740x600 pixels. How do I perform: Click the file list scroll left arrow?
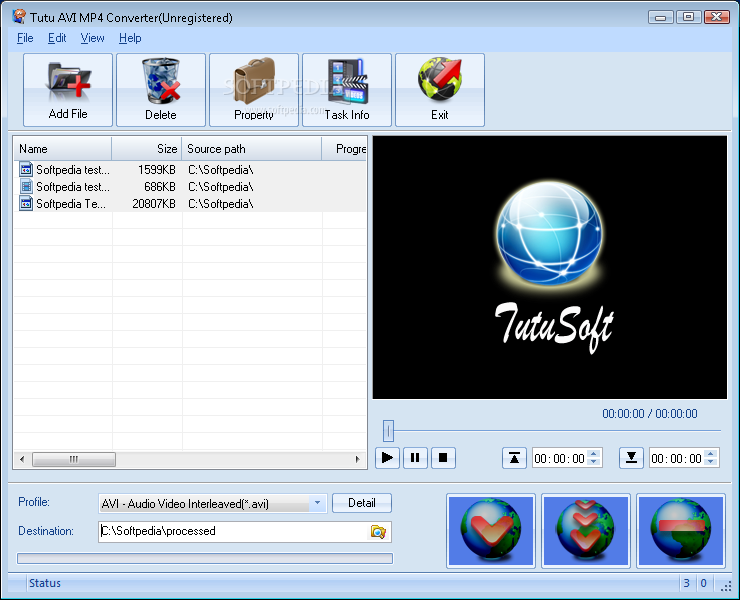point(22,459)
